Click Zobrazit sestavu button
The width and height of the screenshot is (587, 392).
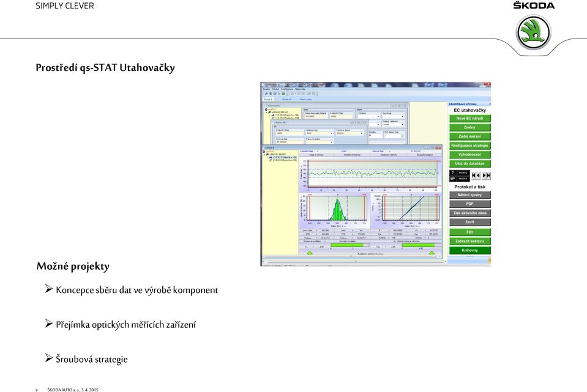[469, 241]
